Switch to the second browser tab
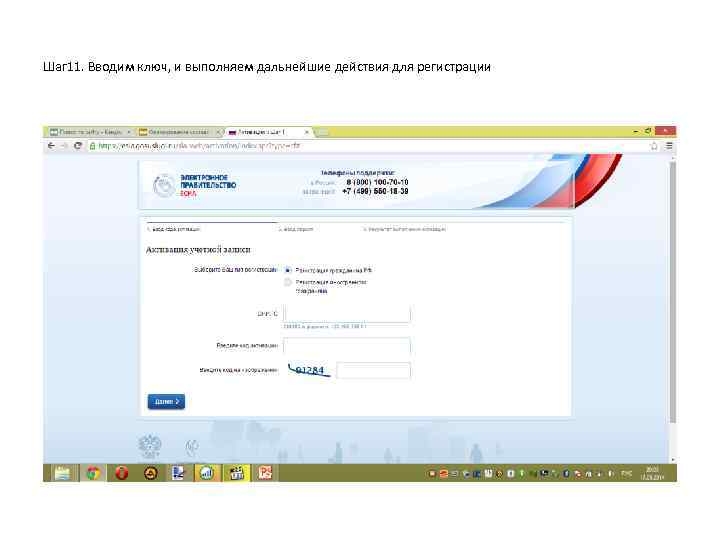 pos(178,132)
